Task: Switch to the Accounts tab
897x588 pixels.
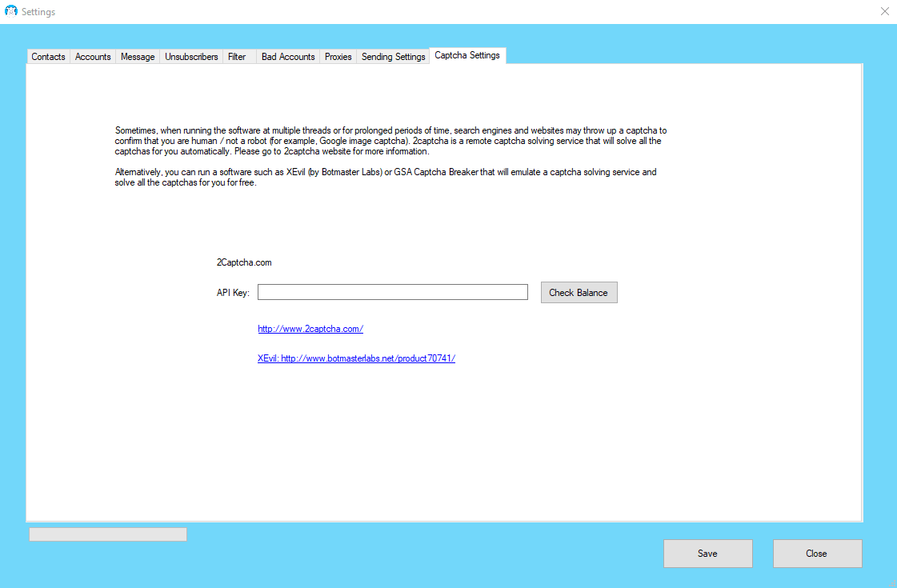Action: (x=93, y=57)
